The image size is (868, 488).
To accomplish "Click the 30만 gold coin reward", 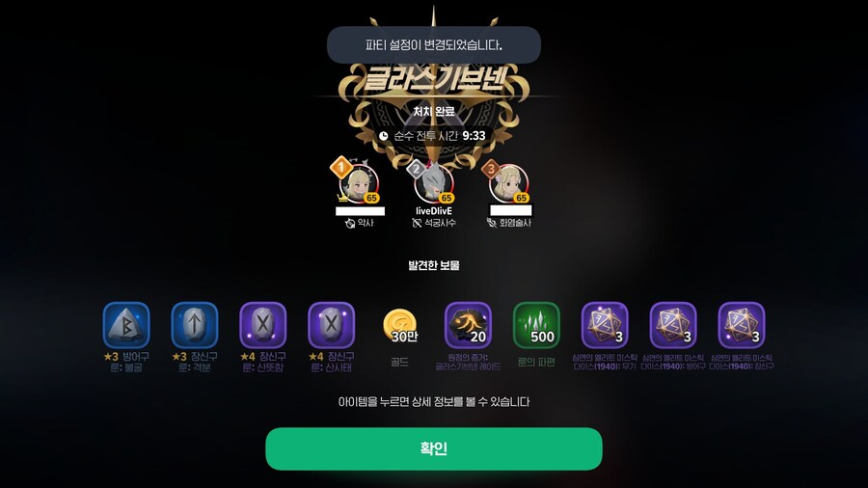I will (399, 326).
